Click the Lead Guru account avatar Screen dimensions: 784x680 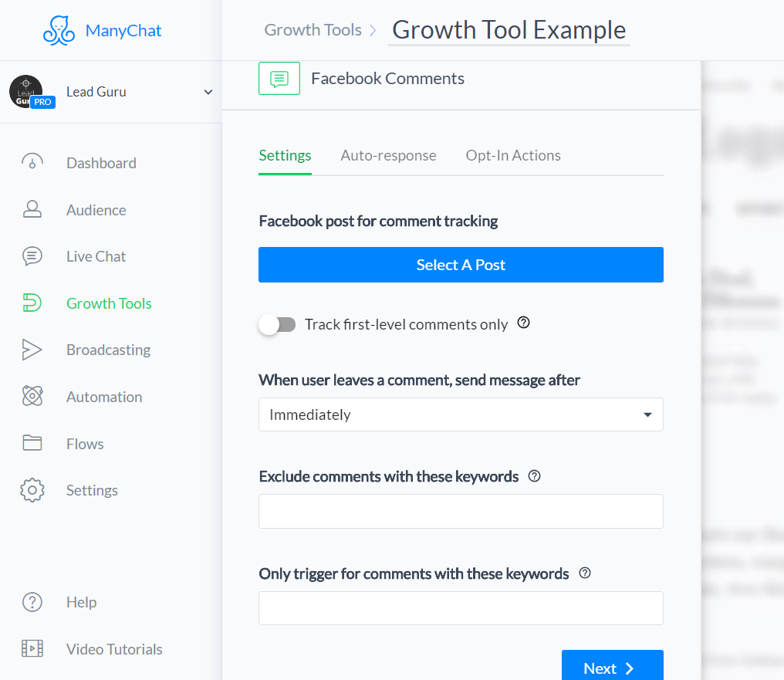pyautogui.click(x=26, y=92)
